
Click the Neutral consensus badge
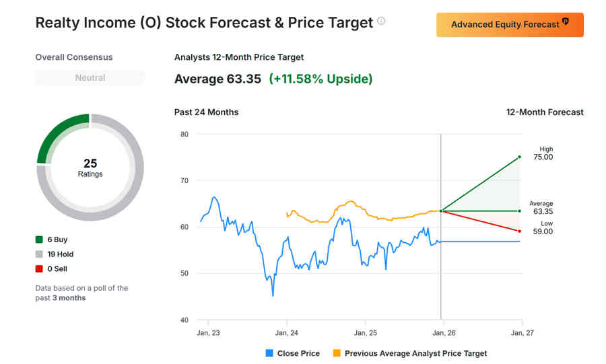coord(90,78)
